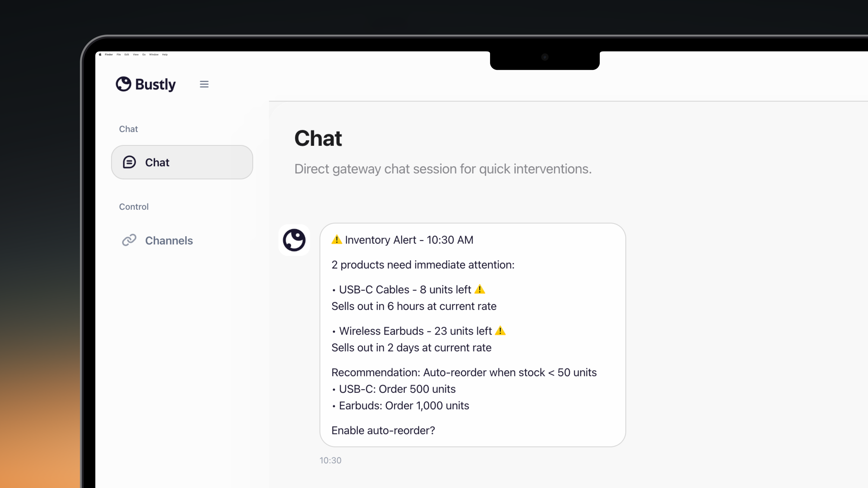Screen dimensions: 868x488
Task: Toggle the sidebar with hamburger icon
Action: (x=204, y=84)
